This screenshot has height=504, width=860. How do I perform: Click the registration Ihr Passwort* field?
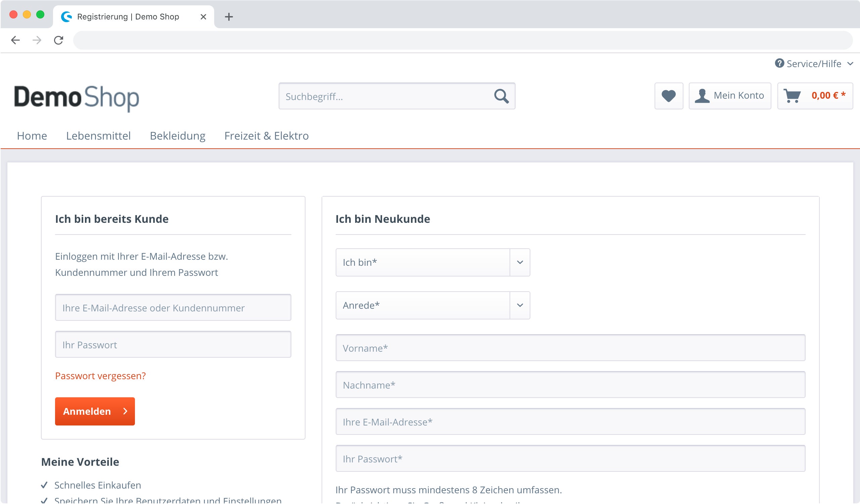570,458
